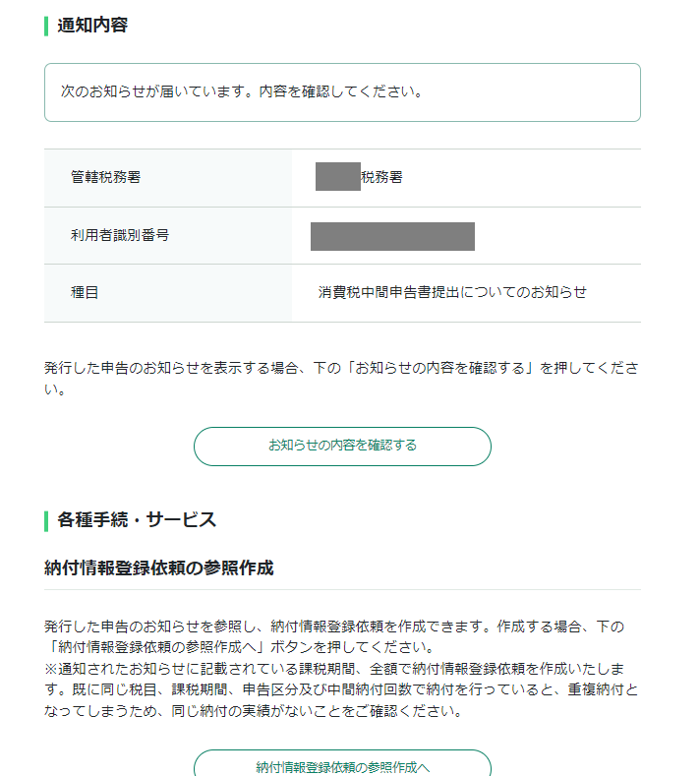The height and width of the screenshot is (776, 700).
Task: Click the green bar beside 通知内容
Action: pyautogui.click(x=46, y=26)
